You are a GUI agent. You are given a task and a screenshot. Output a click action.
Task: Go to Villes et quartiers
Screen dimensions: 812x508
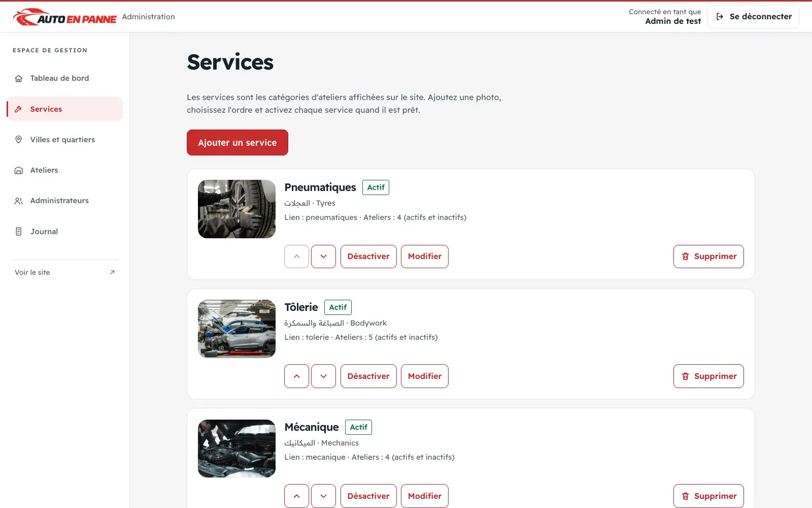coord(65,140)
